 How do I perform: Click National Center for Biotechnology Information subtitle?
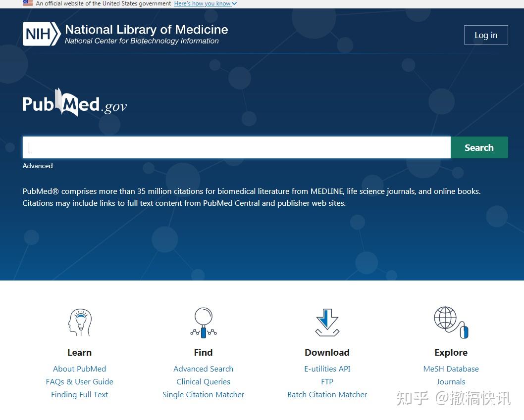click(x=142, y=41)
